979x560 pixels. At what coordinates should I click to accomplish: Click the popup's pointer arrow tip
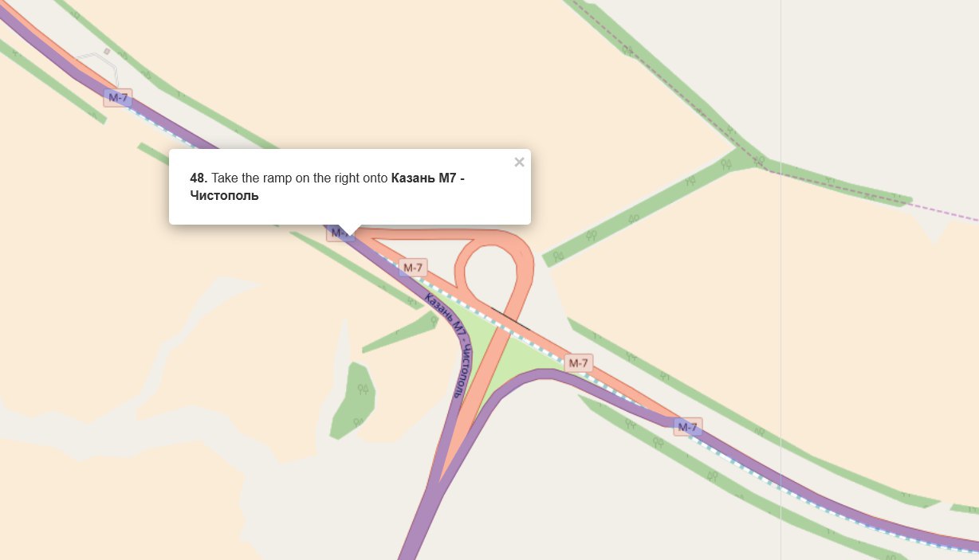click(350, 234)
